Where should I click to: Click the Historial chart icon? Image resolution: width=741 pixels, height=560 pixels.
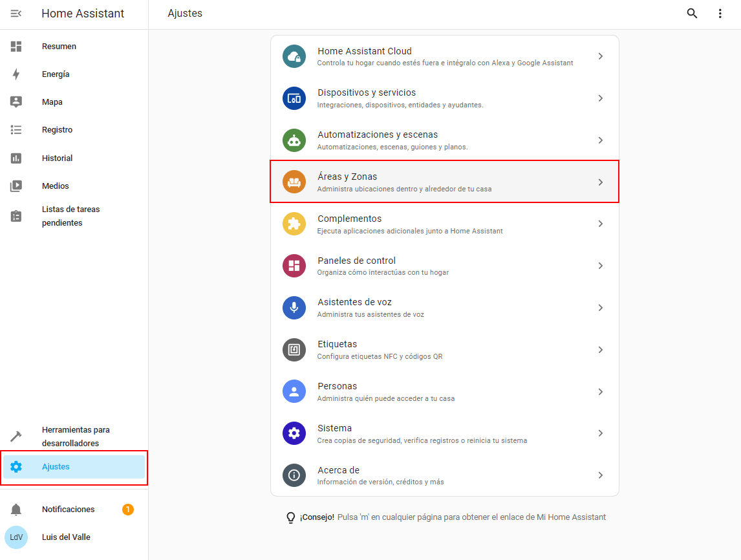[16, 158]
